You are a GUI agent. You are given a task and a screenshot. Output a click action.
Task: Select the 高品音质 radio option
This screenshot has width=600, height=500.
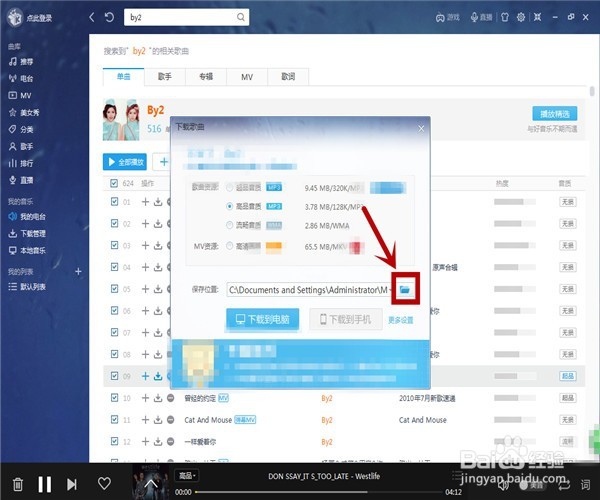coord(230,206)
